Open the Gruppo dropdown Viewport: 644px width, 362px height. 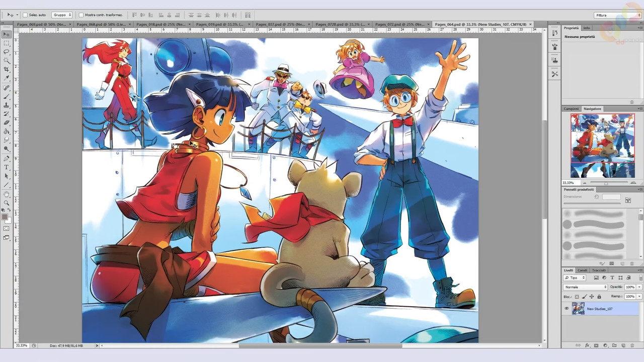[x=62, y=15]
